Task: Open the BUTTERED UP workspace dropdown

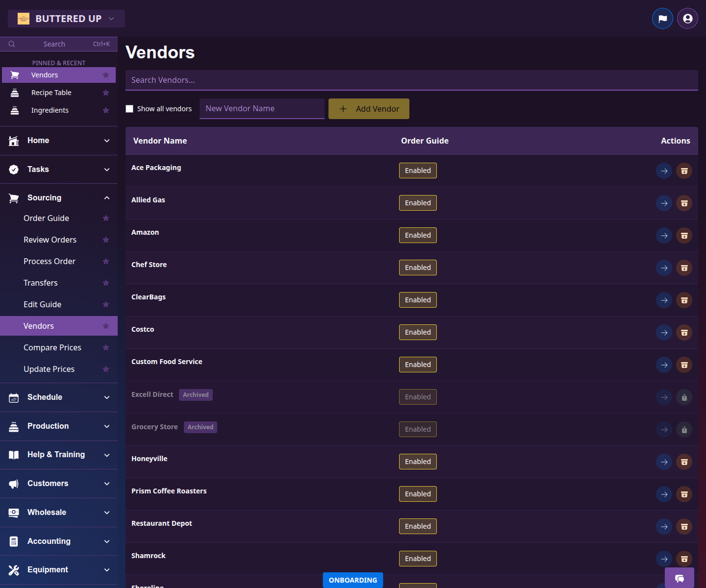Action: 66,18
